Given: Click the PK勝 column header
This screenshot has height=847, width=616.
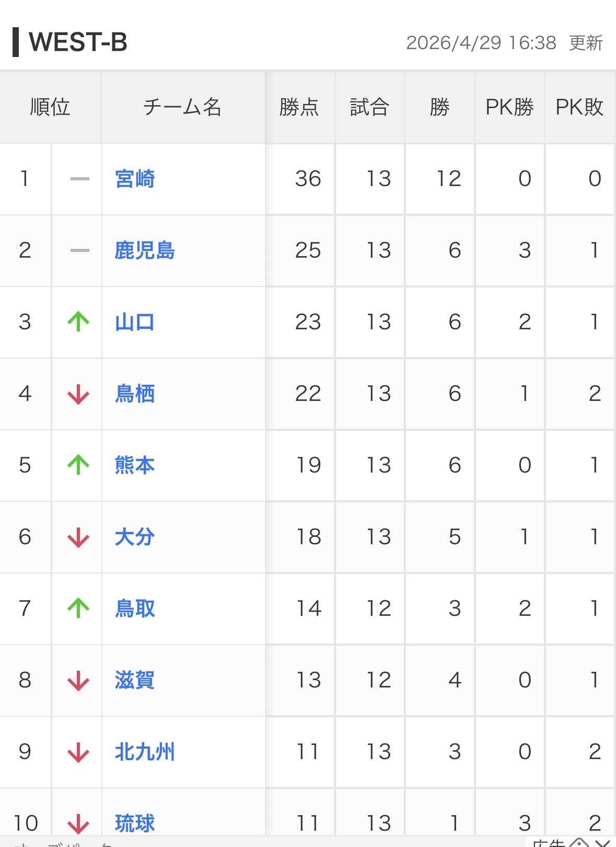Looking at the screenshot, I should [x=509, y=107].
